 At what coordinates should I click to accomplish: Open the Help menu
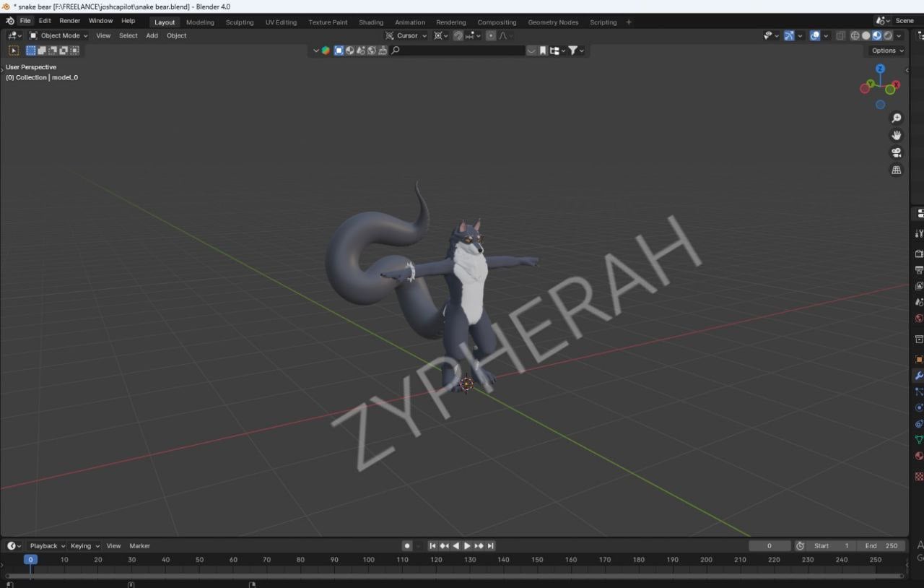point(128,21)
